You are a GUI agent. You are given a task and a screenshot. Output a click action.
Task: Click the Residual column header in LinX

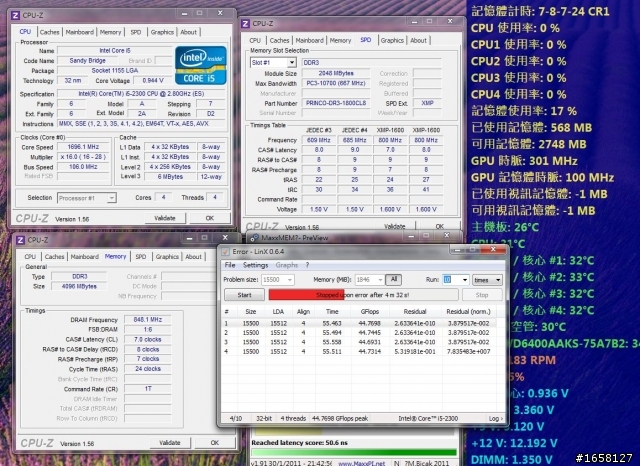click(x=415, y=312)
